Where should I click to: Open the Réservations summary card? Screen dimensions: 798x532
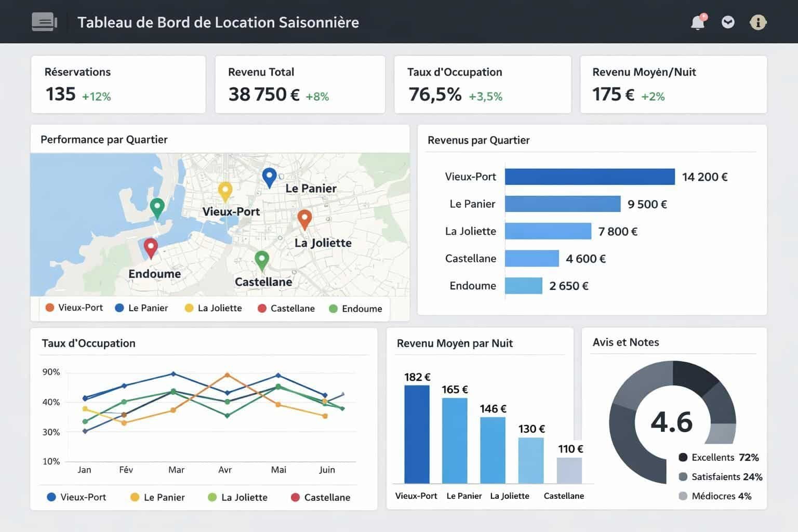click(x=118, y=84)
